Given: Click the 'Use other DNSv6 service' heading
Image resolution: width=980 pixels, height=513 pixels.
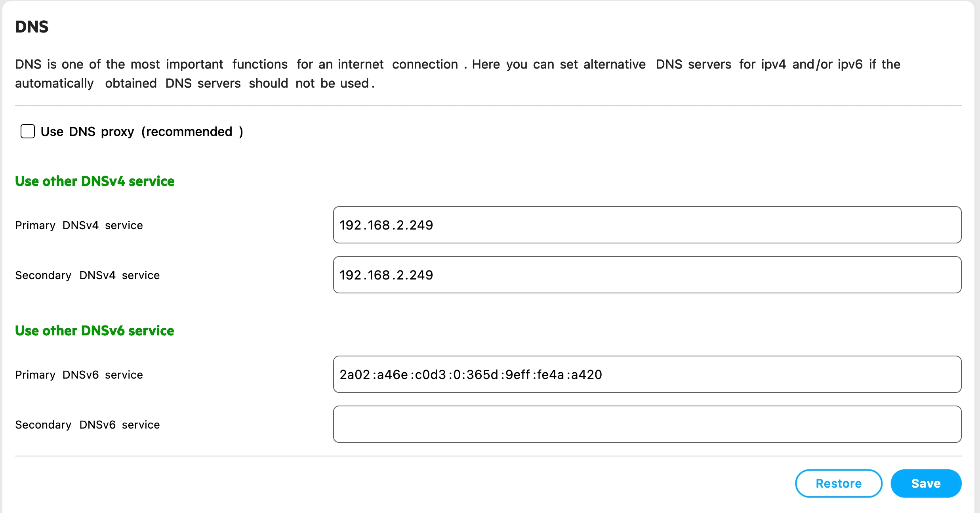Looking at the screenshot, I should click(x=95, y=331).
